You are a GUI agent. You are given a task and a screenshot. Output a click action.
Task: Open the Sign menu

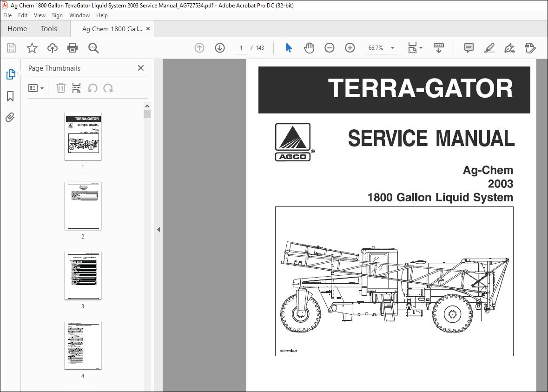(x=57, y=15)
